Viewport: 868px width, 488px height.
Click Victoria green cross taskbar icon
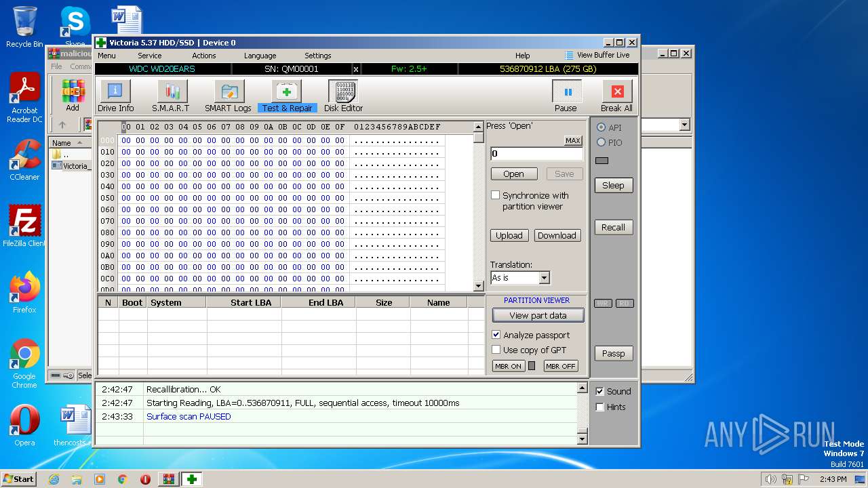(x=192, y=479)
